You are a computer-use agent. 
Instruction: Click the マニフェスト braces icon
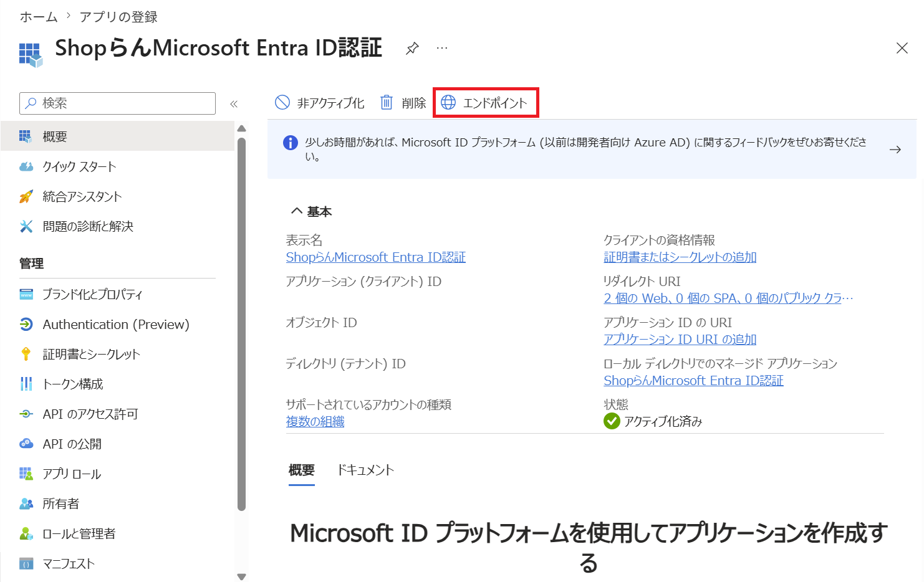point(26,564)
